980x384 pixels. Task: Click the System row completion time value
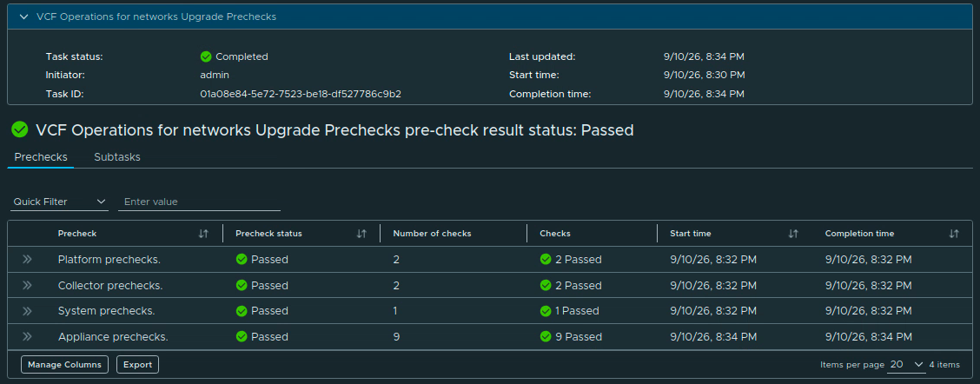point(868,311)
